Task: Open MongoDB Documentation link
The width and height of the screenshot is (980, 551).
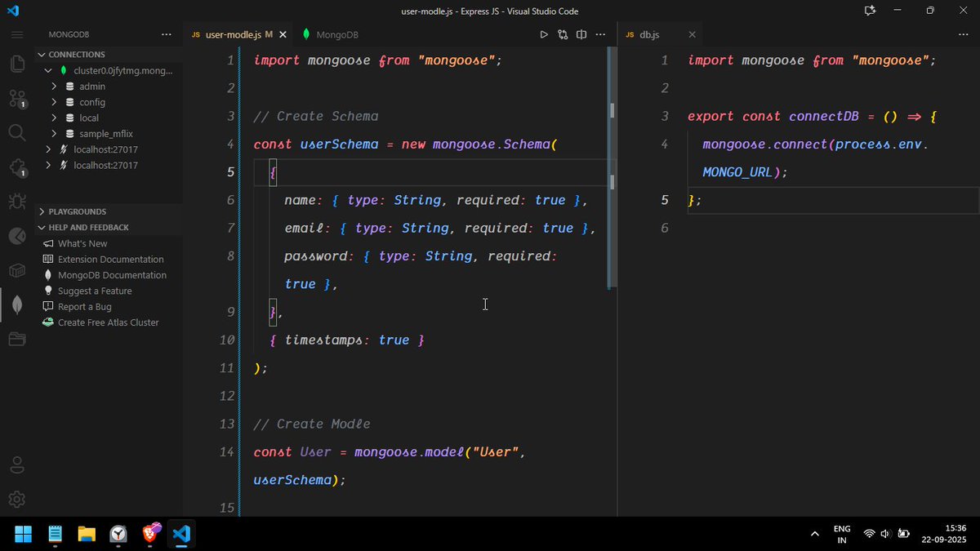Action: coord(112,275)
